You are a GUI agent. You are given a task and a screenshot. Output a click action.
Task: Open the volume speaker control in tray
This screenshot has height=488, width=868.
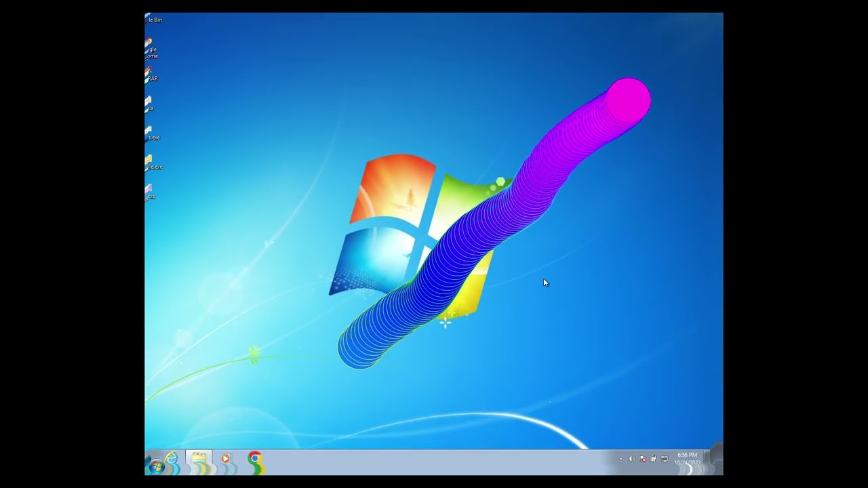(x=632, y=459)
